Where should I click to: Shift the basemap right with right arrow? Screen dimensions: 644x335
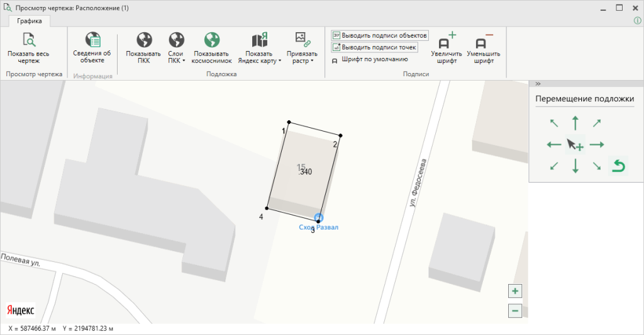(596, 145)
